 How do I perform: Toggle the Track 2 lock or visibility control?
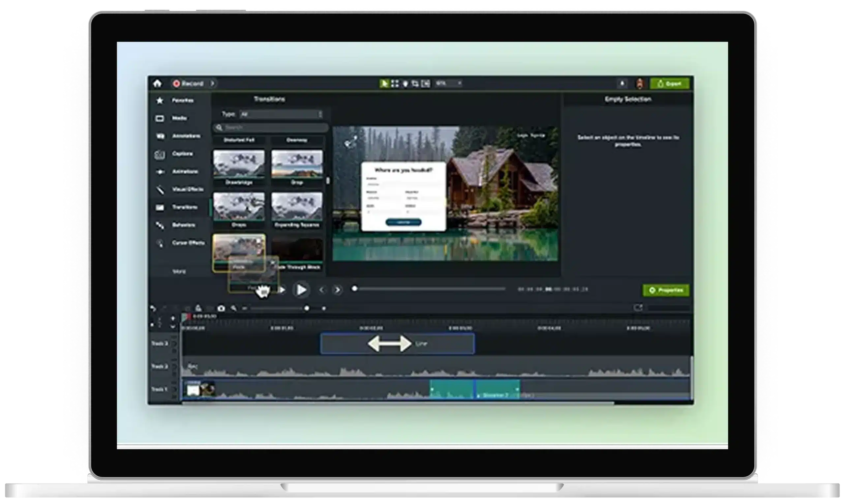coord(175,367)
